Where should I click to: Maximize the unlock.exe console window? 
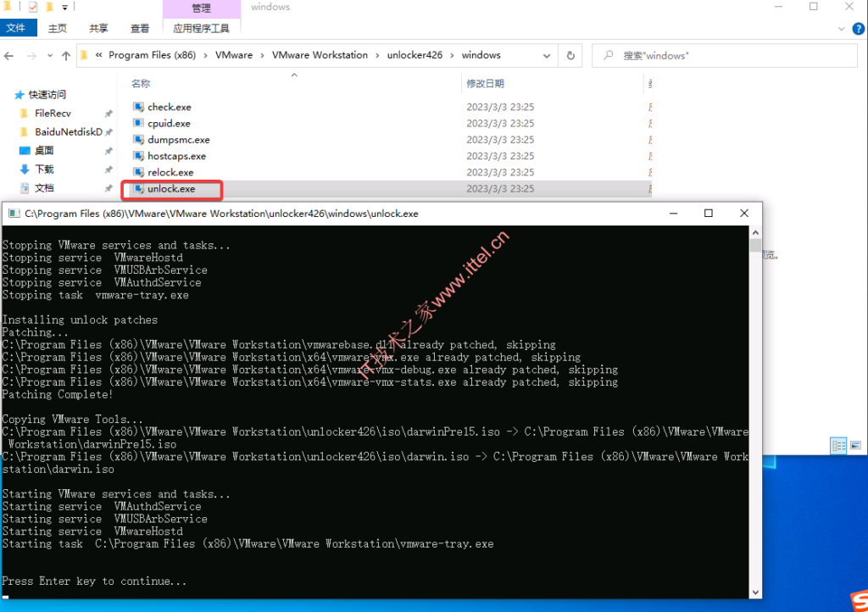[708, 214]
